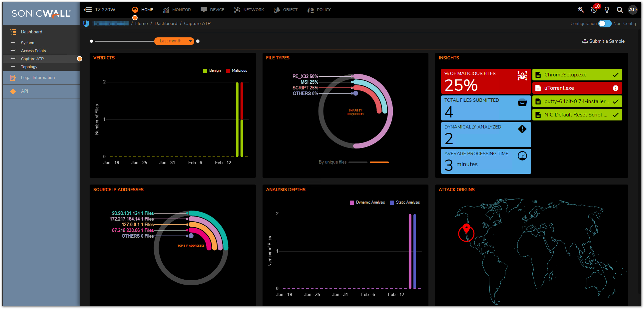644x309 pixels.
Task: Open the Last month time range dropdown
Action: point(174,41)
